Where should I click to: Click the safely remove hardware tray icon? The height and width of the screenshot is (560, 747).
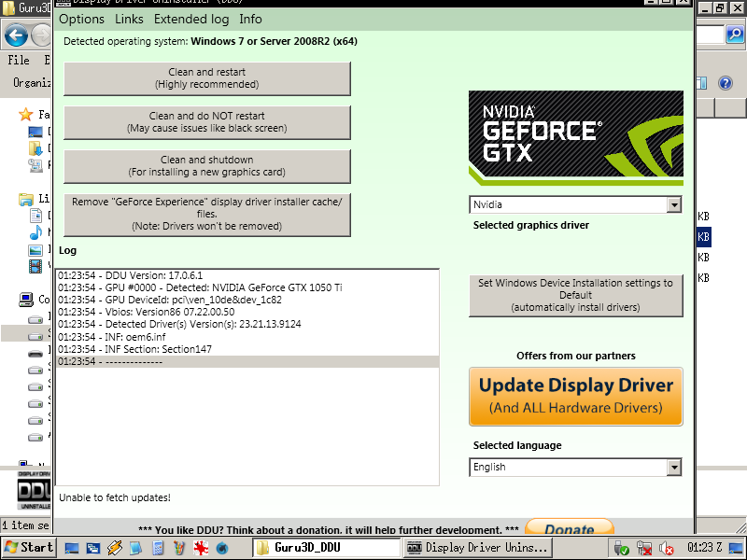(x=621, y=548)
